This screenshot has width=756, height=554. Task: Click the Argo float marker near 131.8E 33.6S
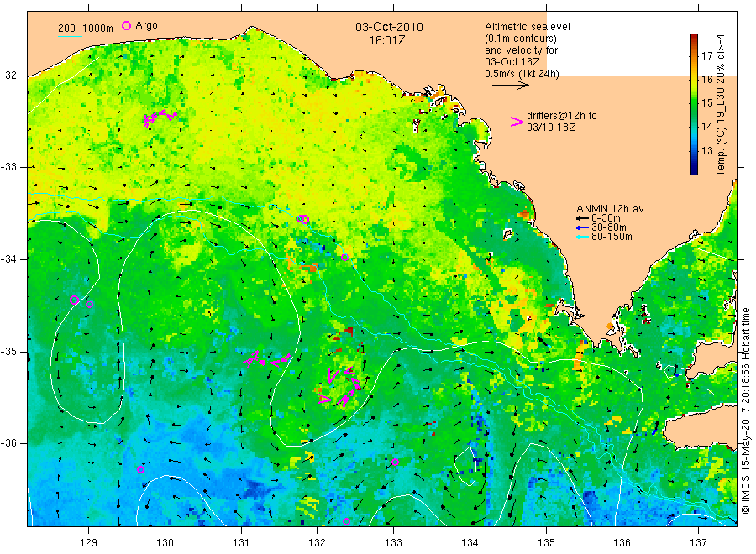point(303,220)
